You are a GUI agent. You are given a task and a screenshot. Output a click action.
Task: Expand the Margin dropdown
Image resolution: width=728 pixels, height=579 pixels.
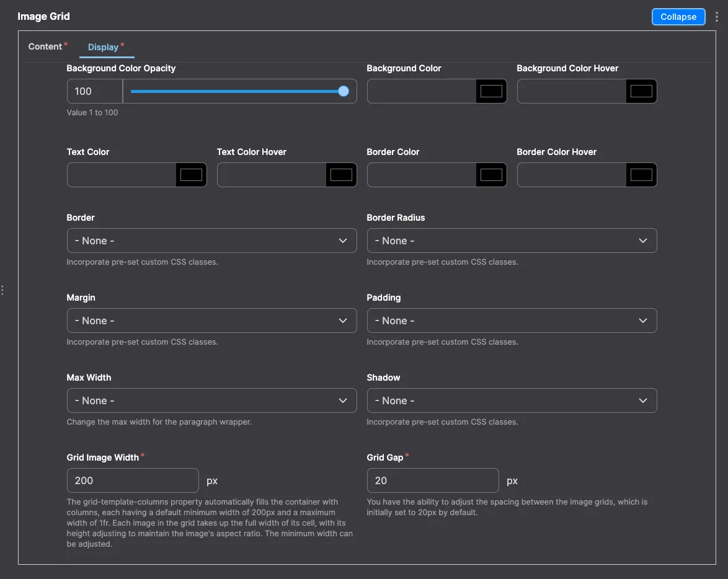pyautogui.click(x=211, y=320)
